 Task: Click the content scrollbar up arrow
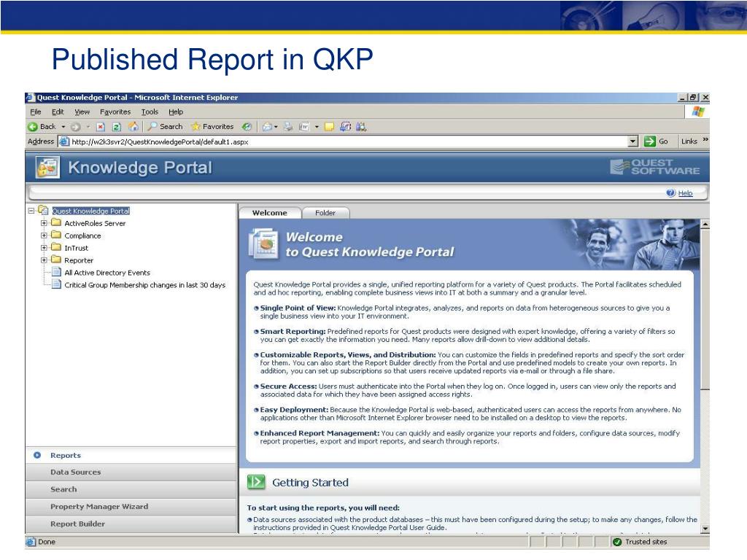705,224
